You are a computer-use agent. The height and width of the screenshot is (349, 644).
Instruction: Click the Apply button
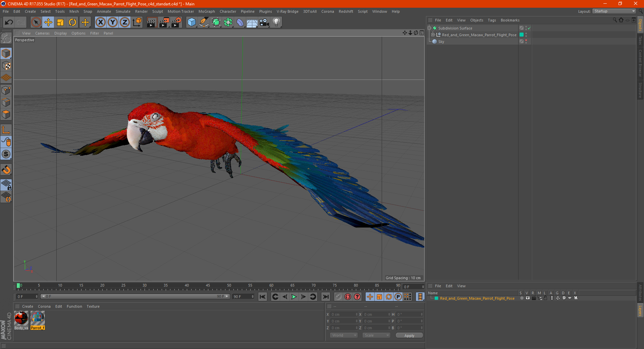[x=409, y=335]
